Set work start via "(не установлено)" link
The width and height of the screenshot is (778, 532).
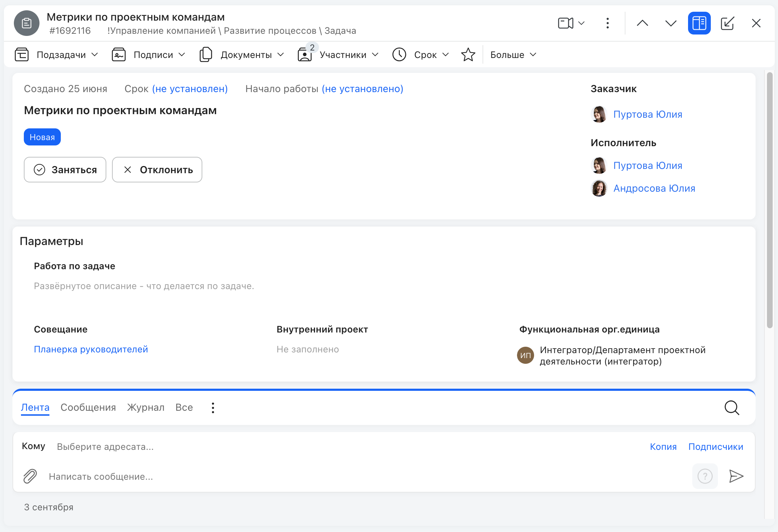point(362,89)
